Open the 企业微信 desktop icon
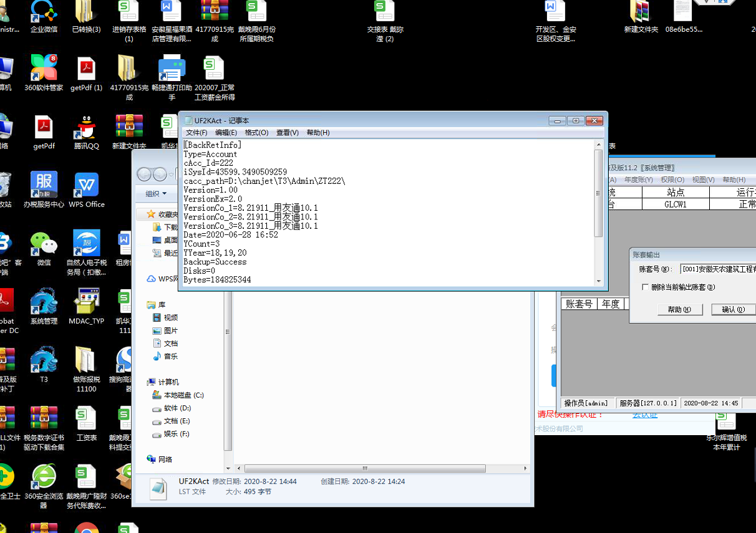The width and height of the screenshot is (756, 533). (44, 17)
